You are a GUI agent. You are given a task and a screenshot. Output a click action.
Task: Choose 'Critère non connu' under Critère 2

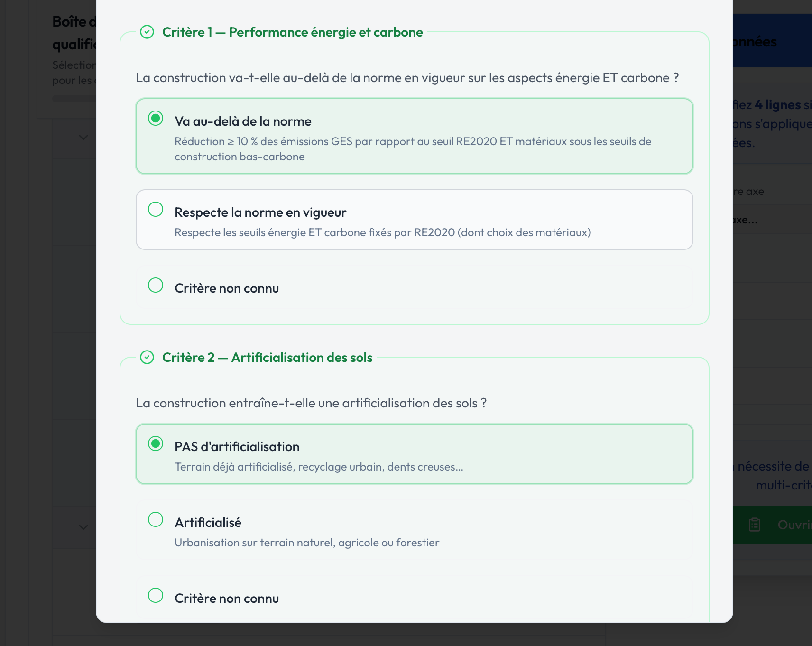[155, 595]
